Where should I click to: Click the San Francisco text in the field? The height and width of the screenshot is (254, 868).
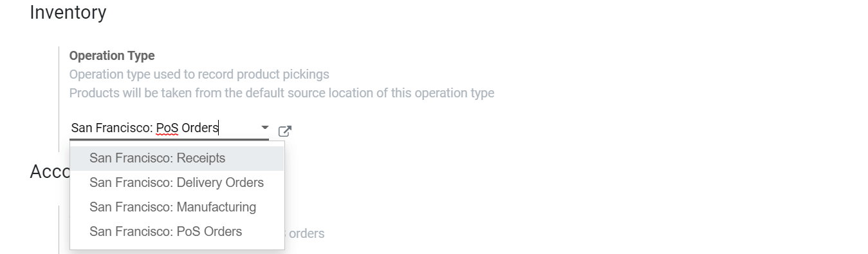tap(112, 128)
